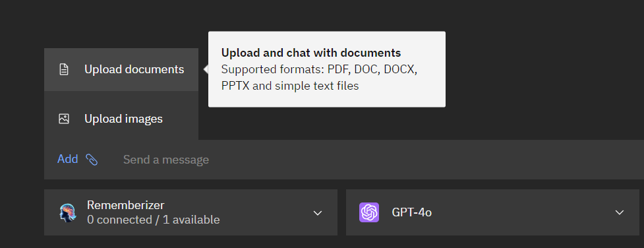Viewport: 644px width, 248px height.
Task: Select the Upload documents menu entry
Action: (121, 69)
